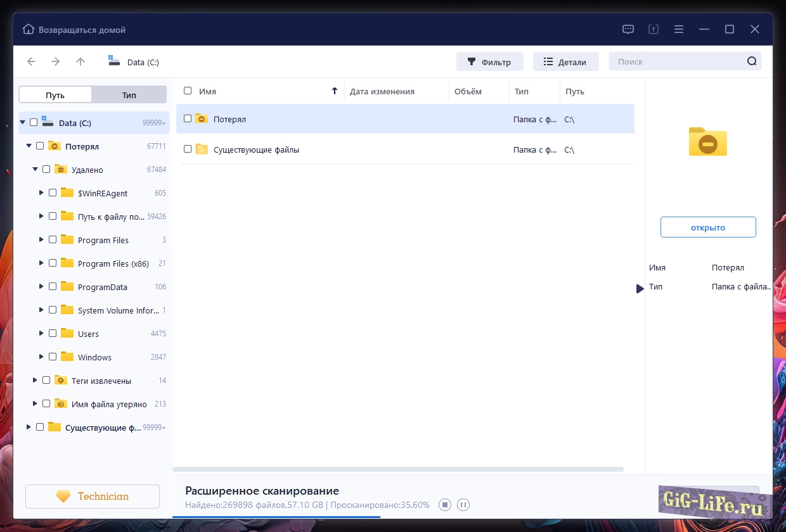786x532 pixels.
Task: Stop the scan with the stop icon
Action: (x=445, y=505)
